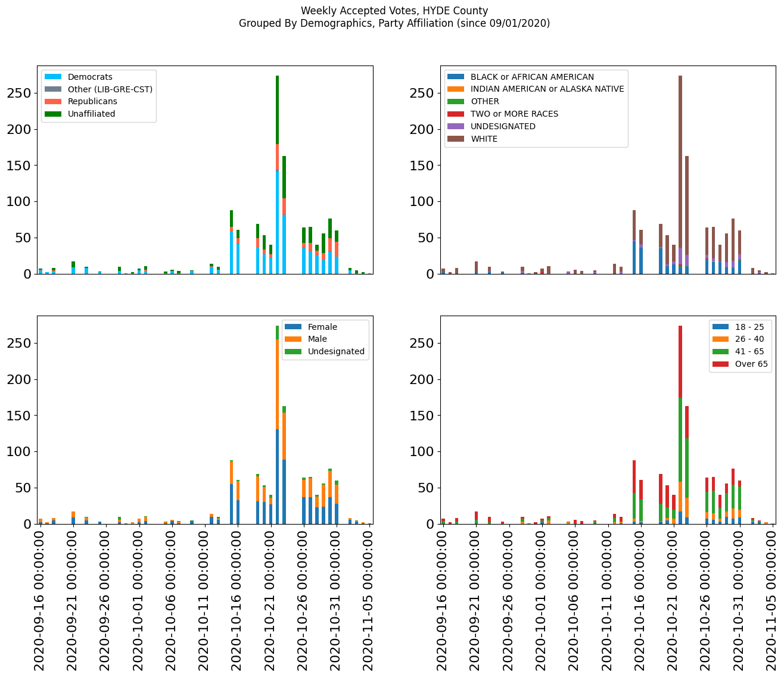The width and height of the screenshot is (784, 677).
Task: Click the blue 18 - 25 legend swatch
Action: point(721,327)
